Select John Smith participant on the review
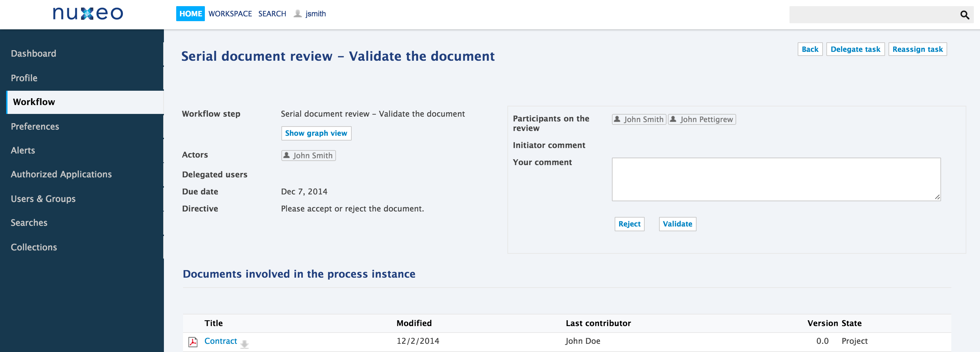The image size is (980, 352). [639, 119]
